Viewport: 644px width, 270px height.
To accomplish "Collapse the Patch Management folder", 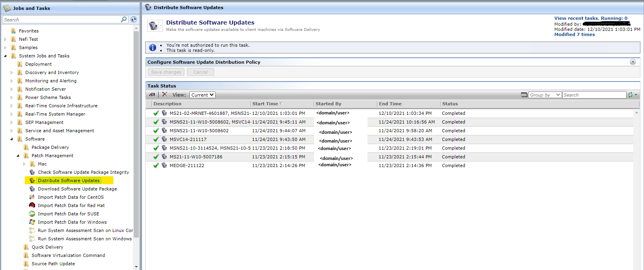I will coord(18,156).
